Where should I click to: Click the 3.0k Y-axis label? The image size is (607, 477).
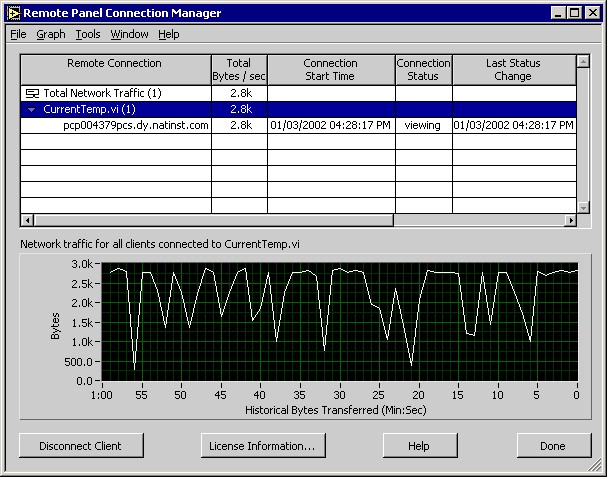coord(82,264)
